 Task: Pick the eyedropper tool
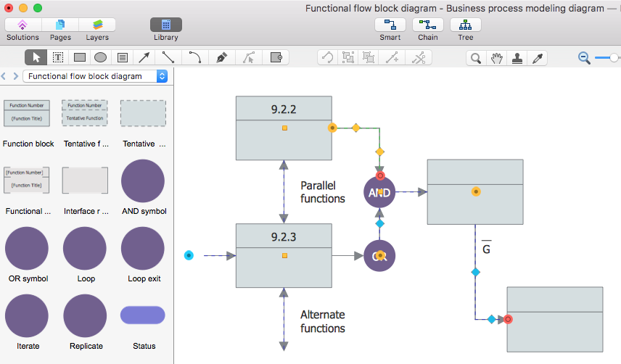(538, 58)
